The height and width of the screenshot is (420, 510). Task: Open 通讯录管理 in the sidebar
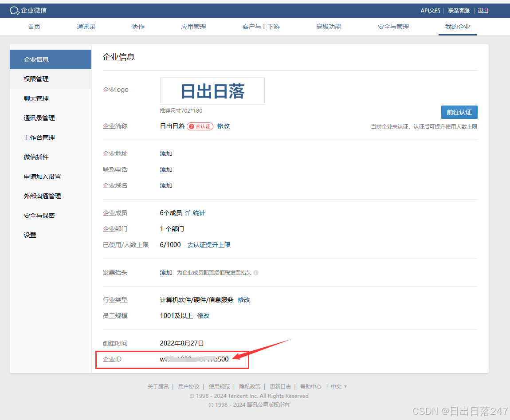tap(51, 118)
